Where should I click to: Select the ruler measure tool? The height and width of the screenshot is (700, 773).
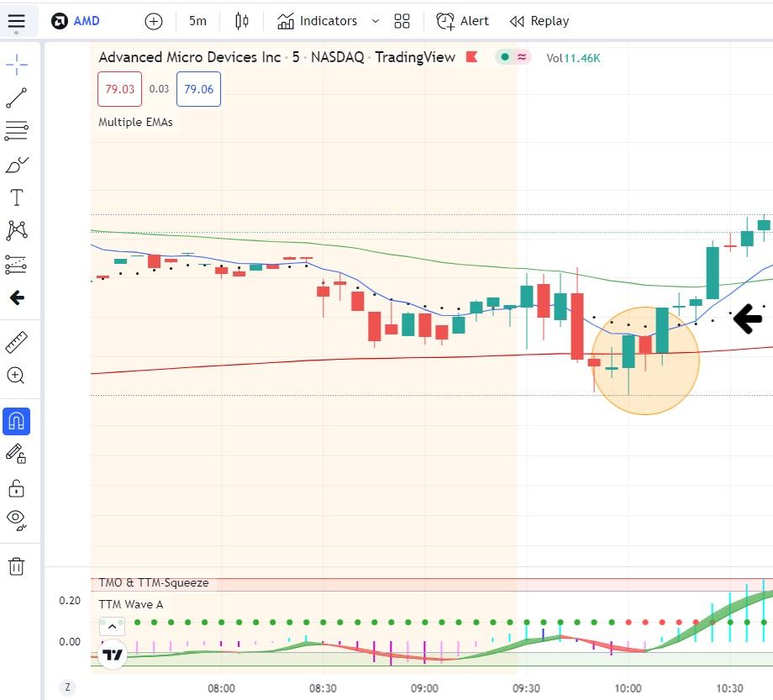[16, 343]
